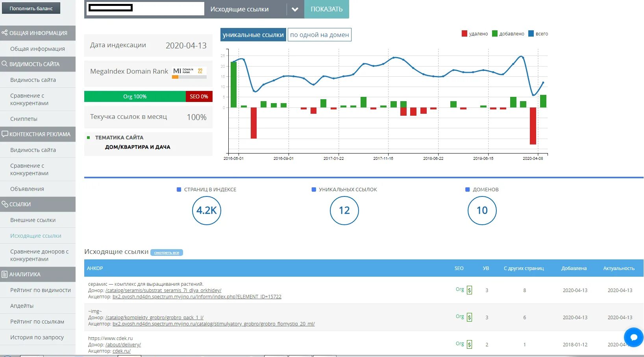Click the dollar icon in cdek.ru row
Screen dimensions: 644x357
point(469,344)
